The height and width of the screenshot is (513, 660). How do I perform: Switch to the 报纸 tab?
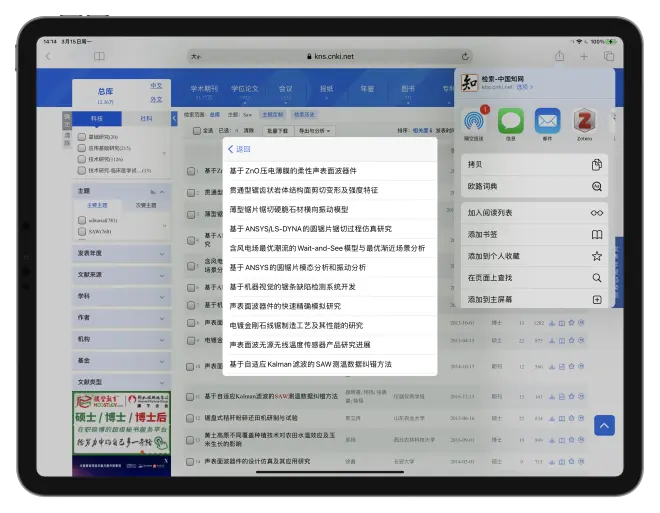[x=326, y=89]
